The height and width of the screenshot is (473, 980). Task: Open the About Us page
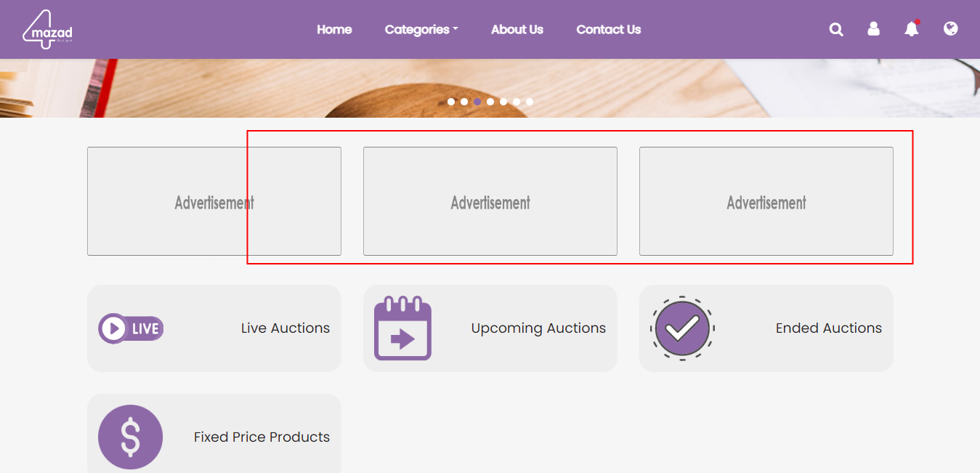(517, 30)
